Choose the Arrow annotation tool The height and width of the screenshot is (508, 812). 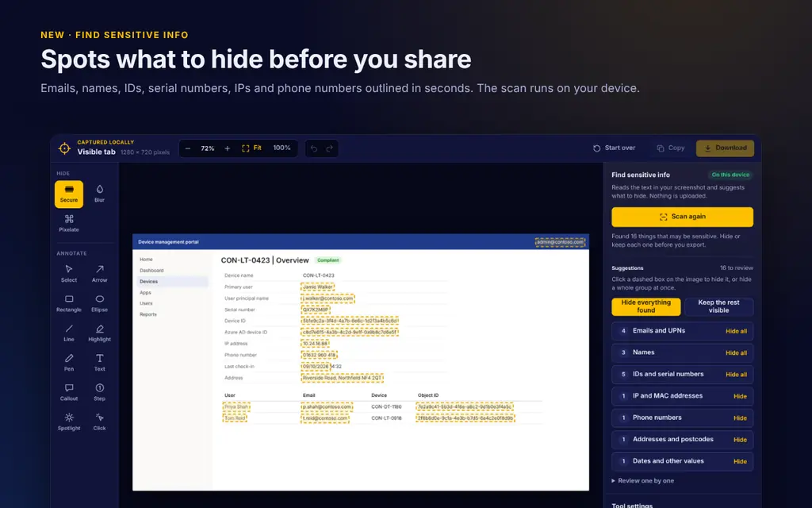pos(99,274)
